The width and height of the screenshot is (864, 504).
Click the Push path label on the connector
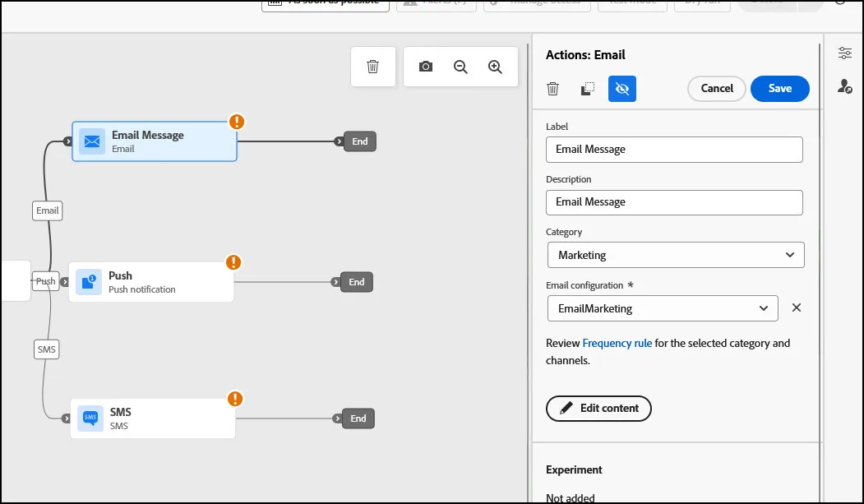pyautogui.click(x=46, y=281)
